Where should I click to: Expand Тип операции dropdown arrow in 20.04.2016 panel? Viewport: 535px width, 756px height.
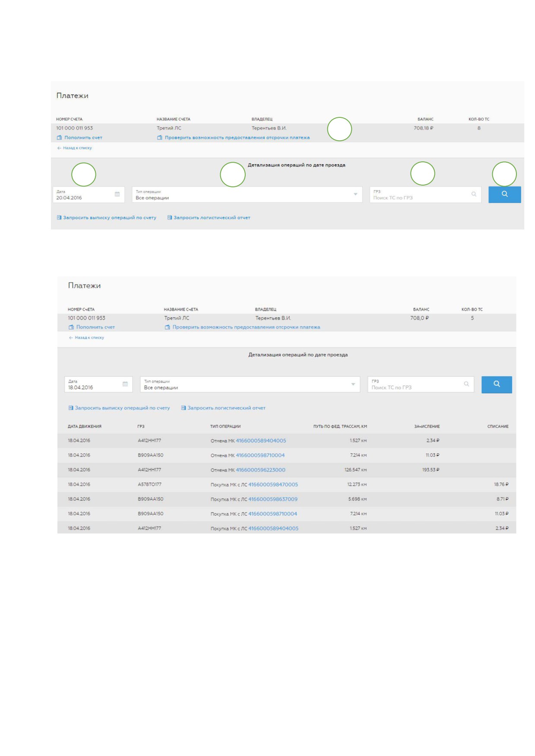click(355, 194)
